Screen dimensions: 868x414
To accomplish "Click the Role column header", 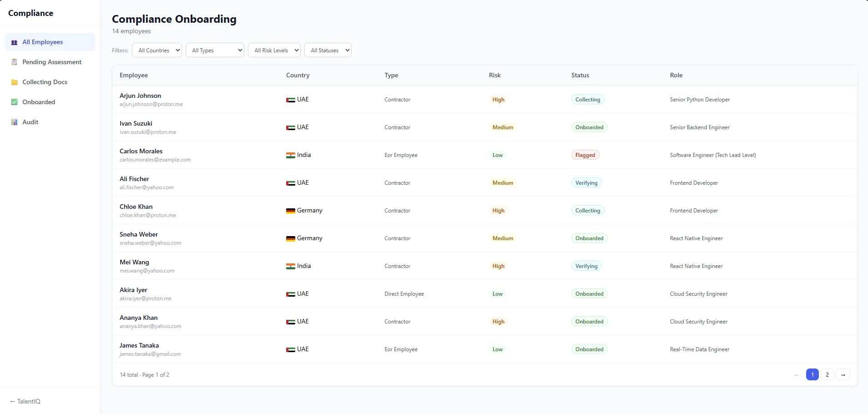I will pyautogui.click(x=676, y=75).
